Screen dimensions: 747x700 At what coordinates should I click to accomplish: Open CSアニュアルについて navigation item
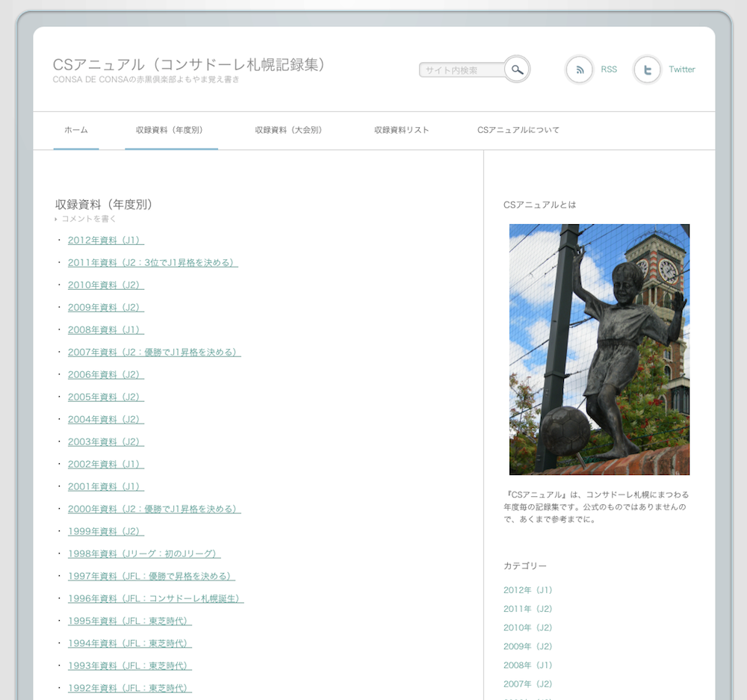(518, 130)
